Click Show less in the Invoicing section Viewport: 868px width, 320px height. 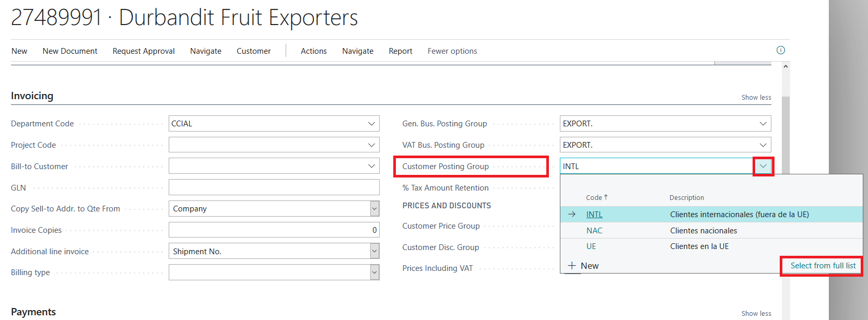[756, 98]
